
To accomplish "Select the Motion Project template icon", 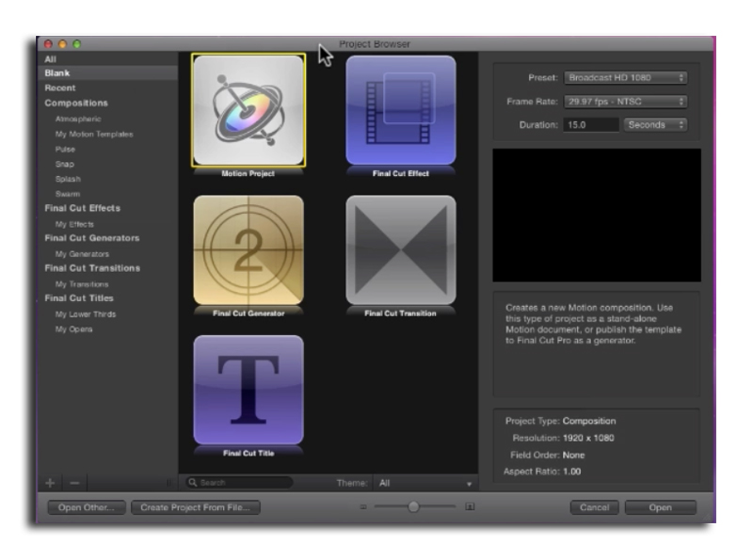I will pyautogui.click(x=248, y=110).
